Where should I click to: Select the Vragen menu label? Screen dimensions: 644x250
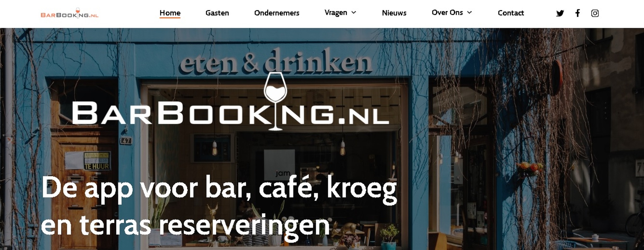tap(336, 13)
